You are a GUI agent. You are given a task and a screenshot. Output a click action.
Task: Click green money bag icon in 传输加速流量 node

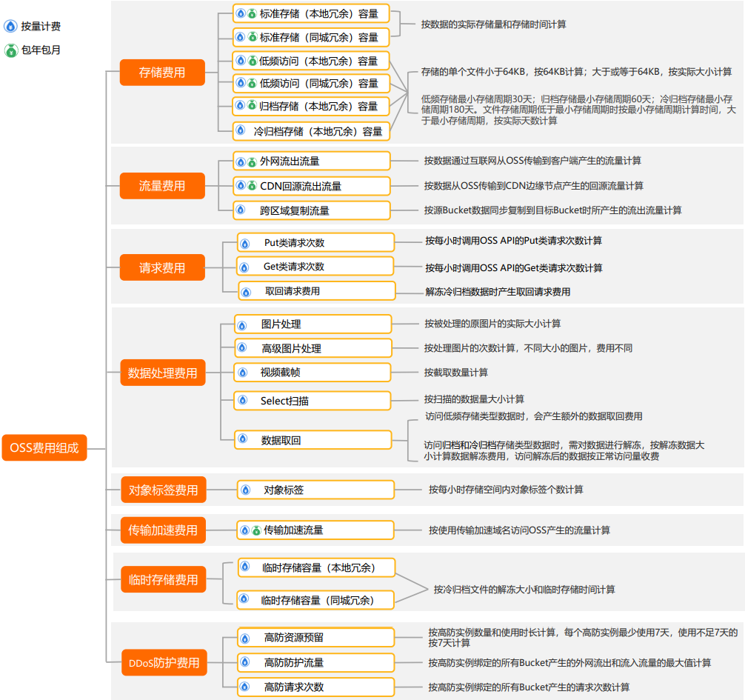256,530
